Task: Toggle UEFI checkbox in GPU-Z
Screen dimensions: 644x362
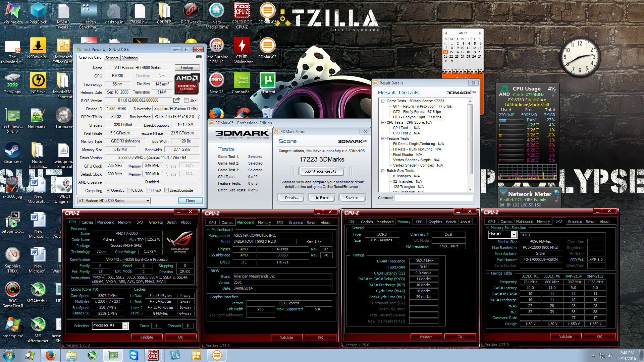Action: click(x=186, y=100)
